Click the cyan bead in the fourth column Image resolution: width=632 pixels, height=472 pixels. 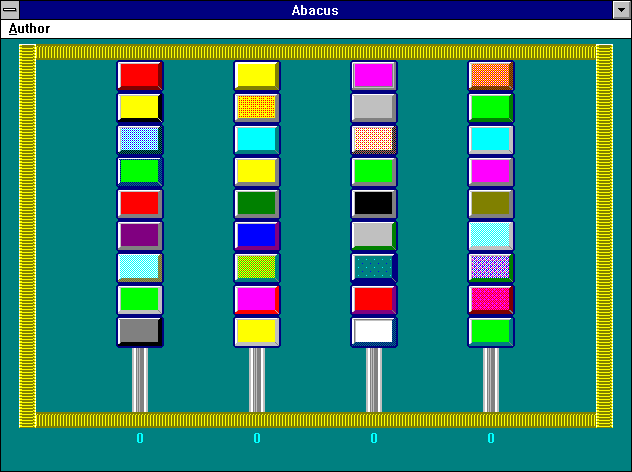[491, 140]
